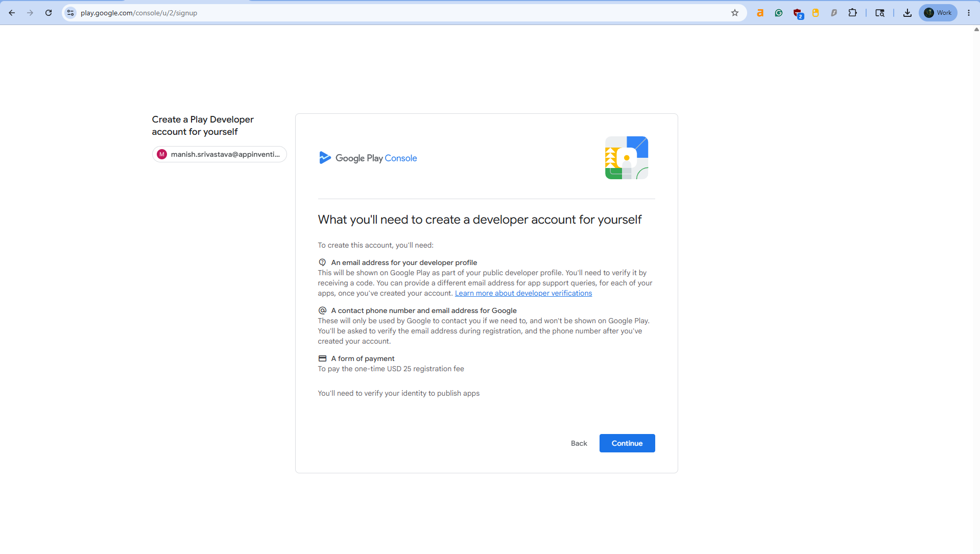
Task: Open the orange Amazon extension icon
Action: point(760,13)
